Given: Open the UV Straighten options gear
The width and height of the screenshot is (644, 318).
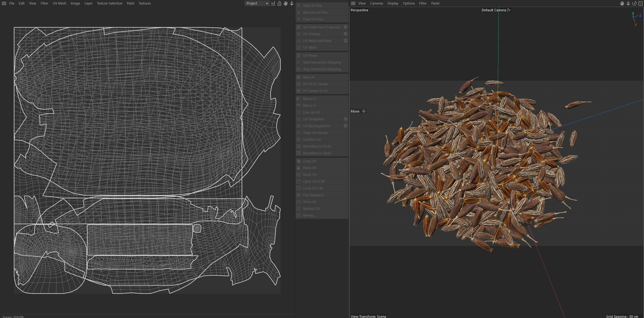Looking at the screenshot, I should coord(345,119).
